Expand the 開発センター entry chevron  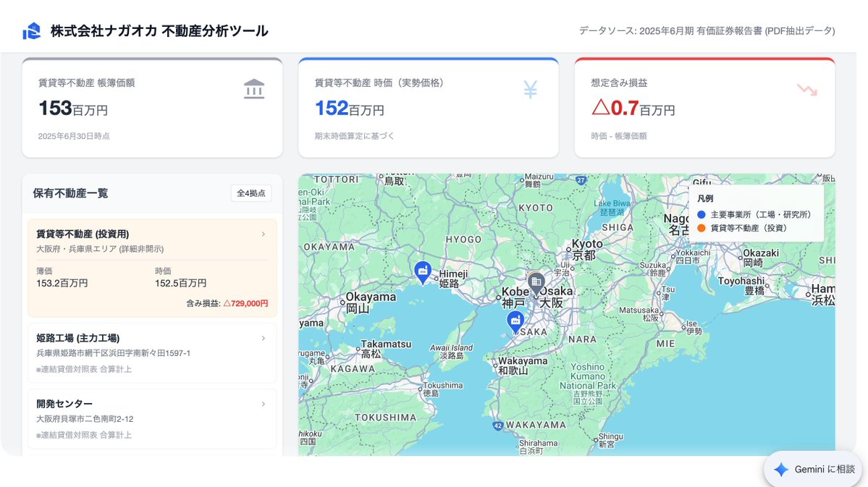(x=264, y=404)
